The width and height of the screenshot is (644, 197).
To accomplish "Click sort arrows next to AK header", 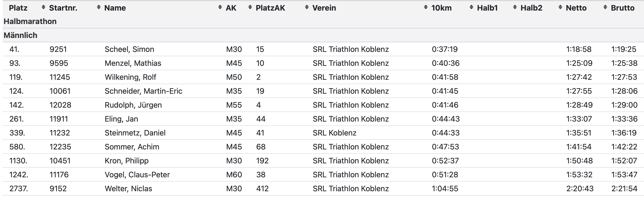I will [x=250, y=7].
